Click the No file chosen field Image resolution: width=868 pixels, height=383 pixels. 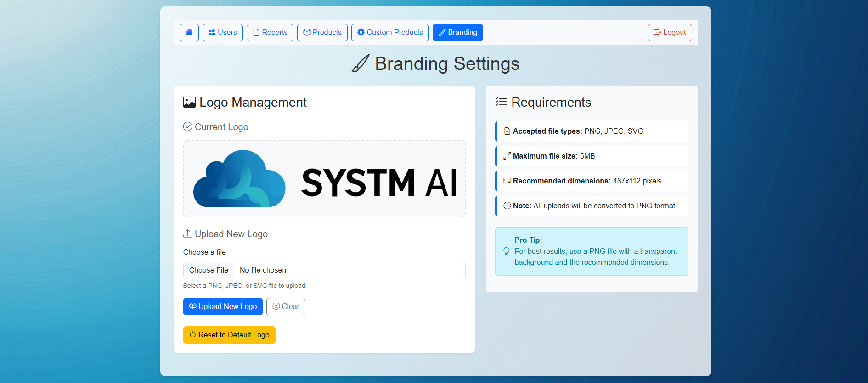coord(349,270)
